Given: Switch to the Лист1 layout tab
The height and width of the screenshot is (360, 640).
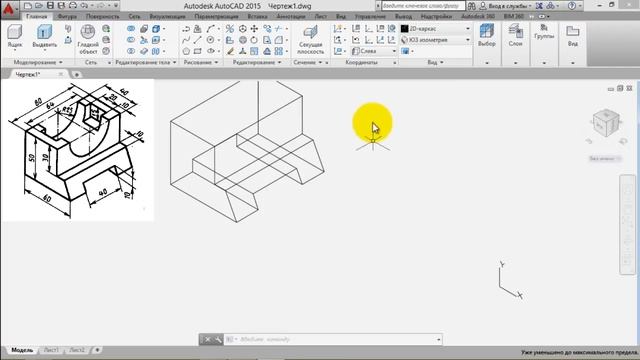Looking at the screenshot, I should pos(51,350).
